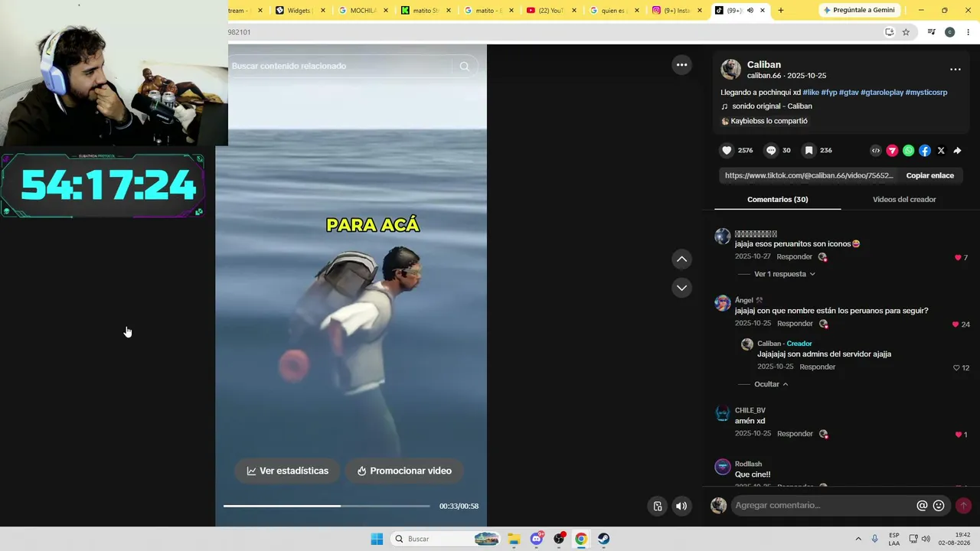Open the media control icon in Chrome toolbar

coord(931,32)
